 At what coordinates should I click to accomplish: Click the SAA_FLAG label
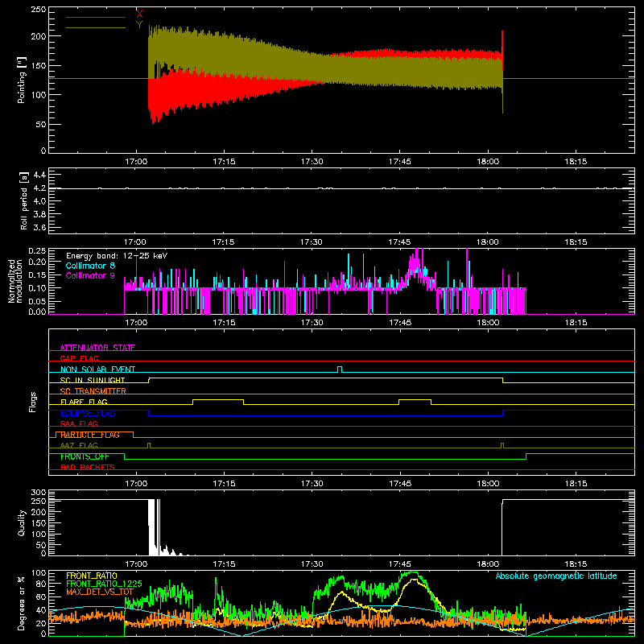(x=79, y=423)
